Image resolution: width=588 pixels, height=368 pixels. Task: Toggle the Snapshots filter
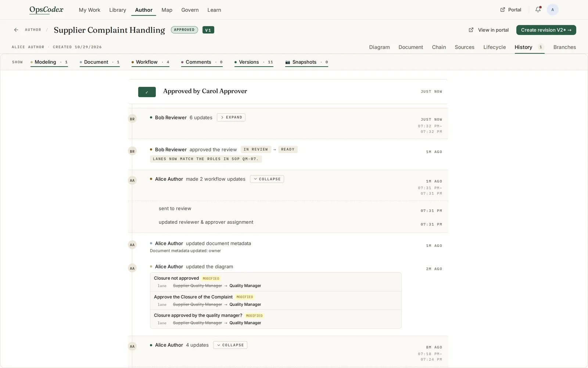(x=306, y=62)
